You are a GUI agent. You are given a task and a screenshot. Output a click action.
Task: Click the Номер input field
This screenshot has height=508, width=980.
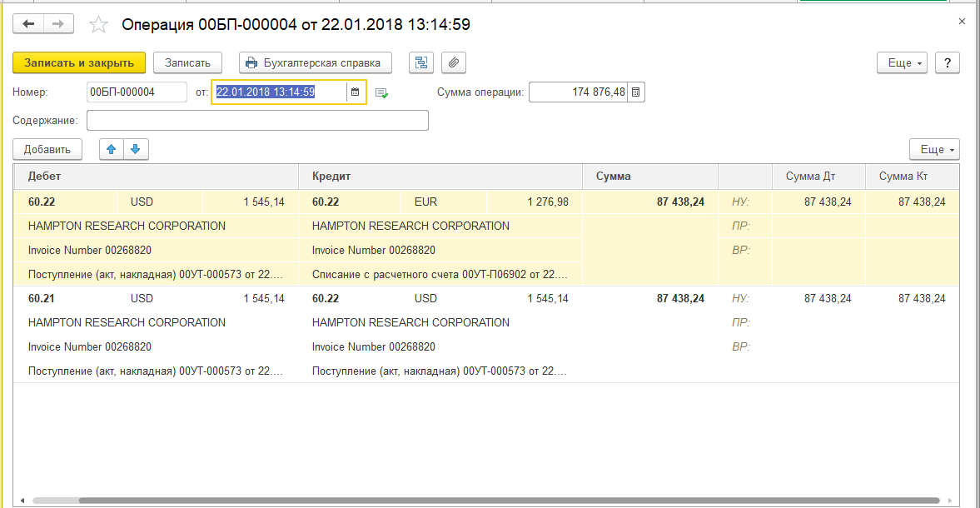(137, 92)
